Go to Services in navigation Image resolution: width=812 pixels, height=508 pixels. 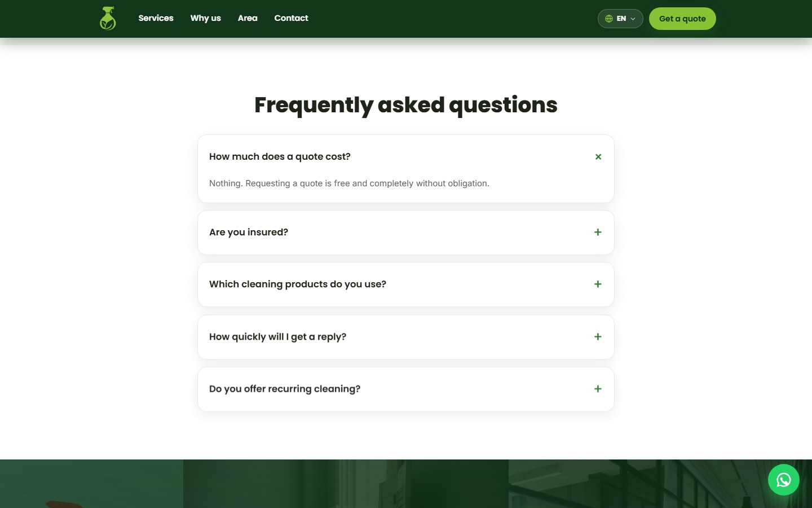156,18
